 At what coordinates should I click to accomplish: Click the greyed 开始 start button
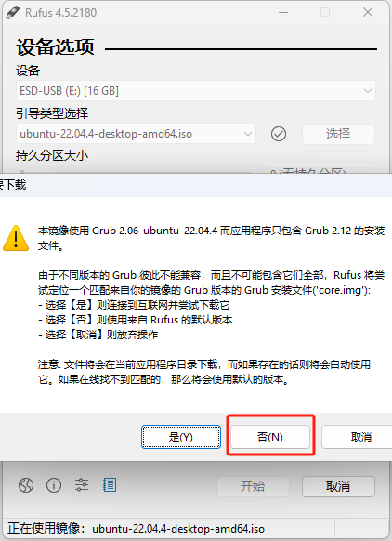click(253, 486)
